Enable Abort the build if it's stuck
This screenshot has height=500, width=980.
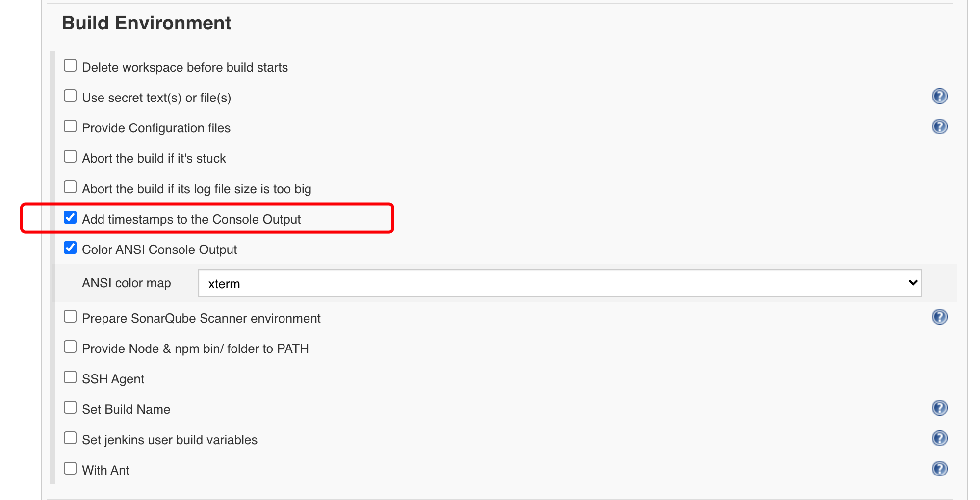click(x=70, y=156)
